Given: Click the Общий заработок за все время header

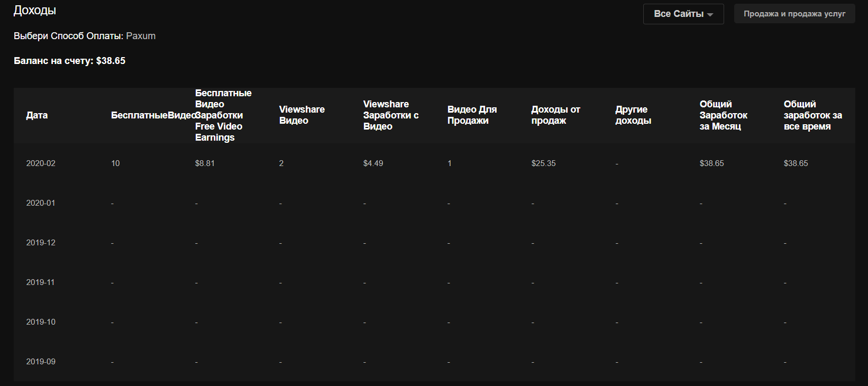Looking at the screenshot, I should point(812,115).
